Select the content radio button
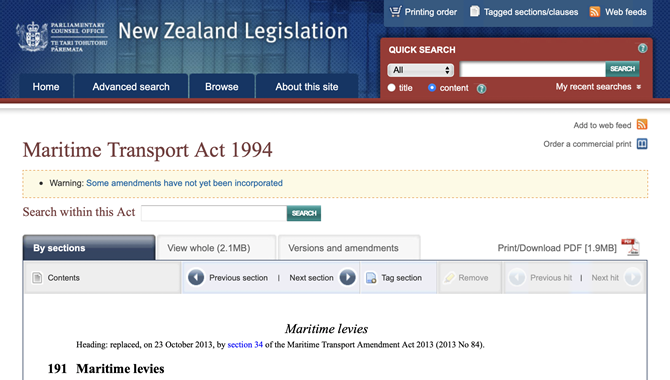 tap(432, 88)
